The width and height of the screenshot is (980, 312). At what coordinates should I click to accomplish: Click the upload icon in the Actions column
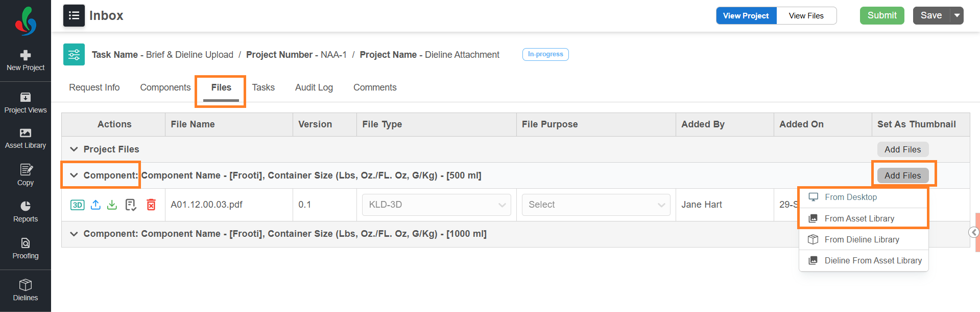tap(95, 205)
